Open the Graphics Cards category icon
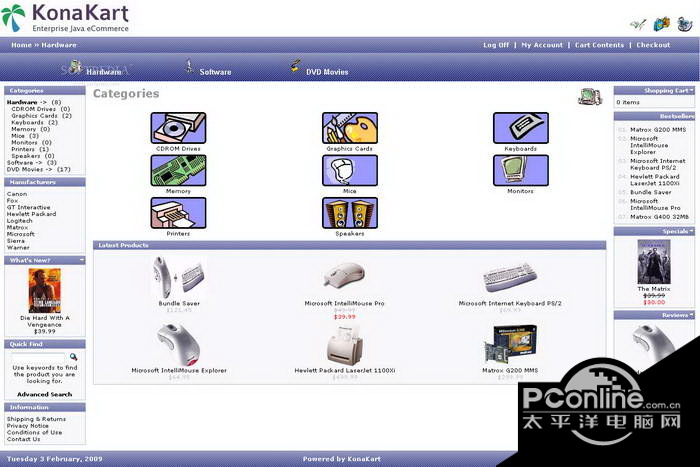The height and width of the screenshot is (467, 700). tap(350, 128)
